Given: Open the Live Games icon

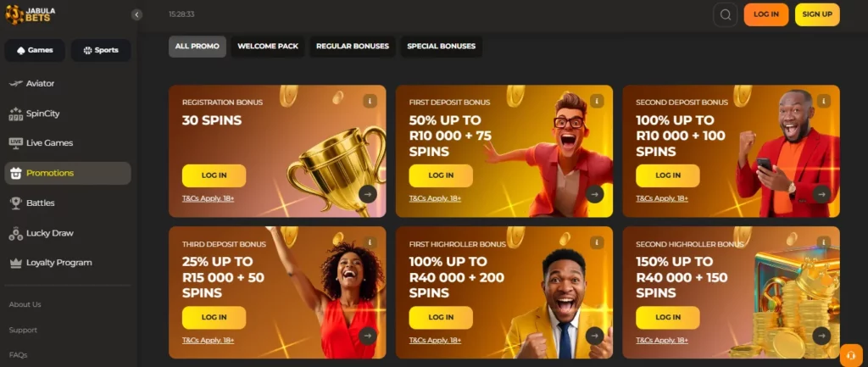Looking at the screenshot, I should point(15,142).
